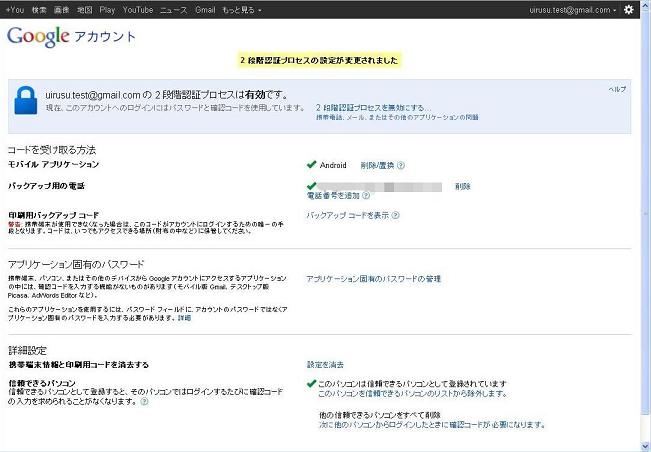Click the Android device label
The width and height of the screenshot is (651, 452).
(333, 165)
